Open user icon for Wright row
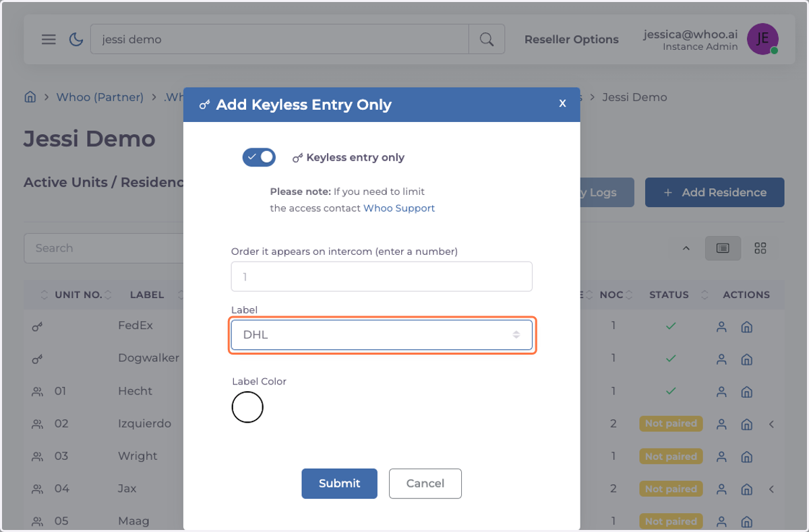The image size is (809, 532). (x=721, y=456)
